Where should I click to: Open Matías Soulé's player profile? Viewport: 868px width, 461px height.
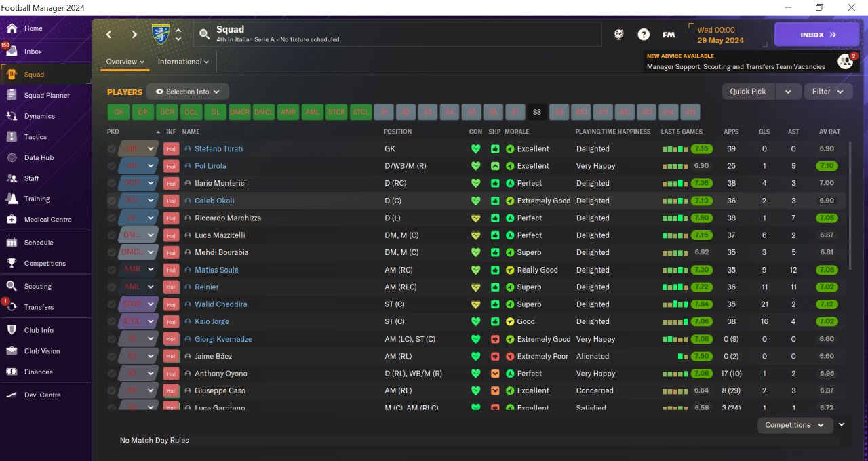216,270
